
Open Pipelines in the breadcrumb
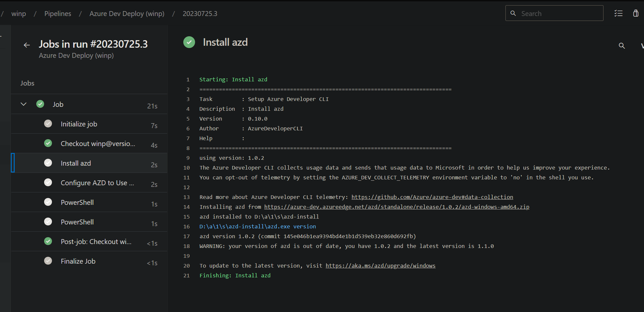click(58, 14)
